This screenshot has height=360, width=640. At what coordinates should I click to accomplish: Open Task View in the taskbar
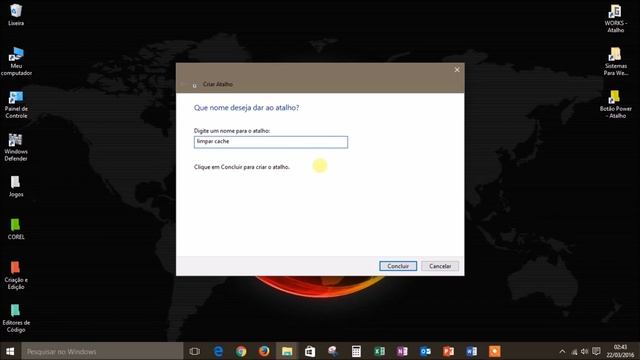pyautogui.click(x=195, y=351)
